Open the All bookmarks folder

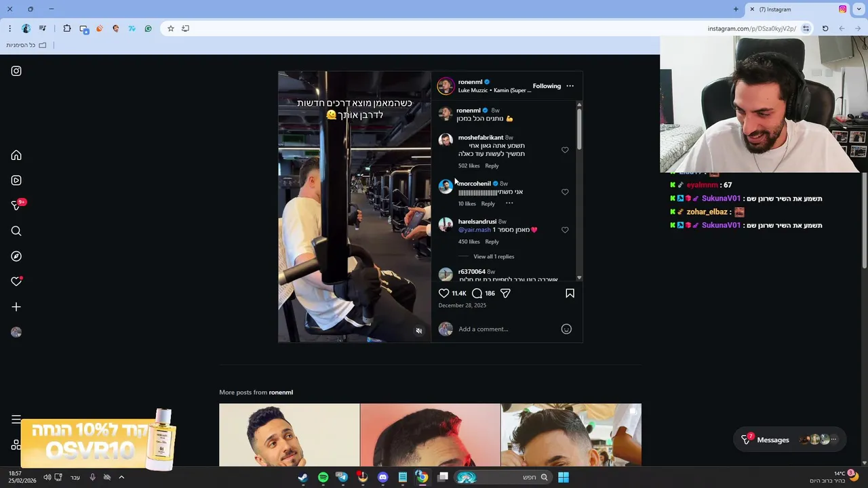(26, 45)
